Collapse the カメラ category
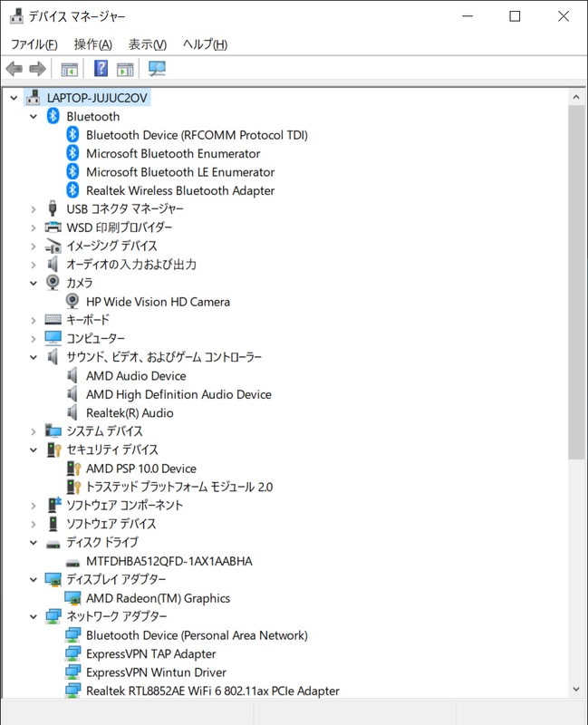This screenshot has width=588, height=725. [34, 283]
